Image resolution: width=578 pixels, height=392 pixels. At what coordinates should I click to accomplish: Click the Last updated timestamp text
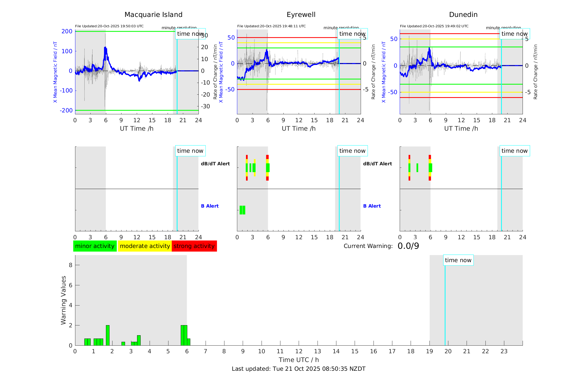pos(298,369)
